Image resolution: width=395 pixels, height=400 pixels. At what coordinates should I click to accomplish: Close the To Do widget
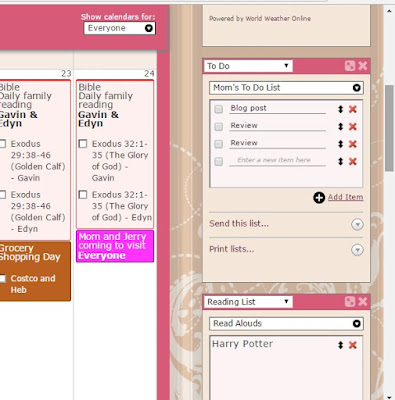pyautogui.click(x=363, y=66)
